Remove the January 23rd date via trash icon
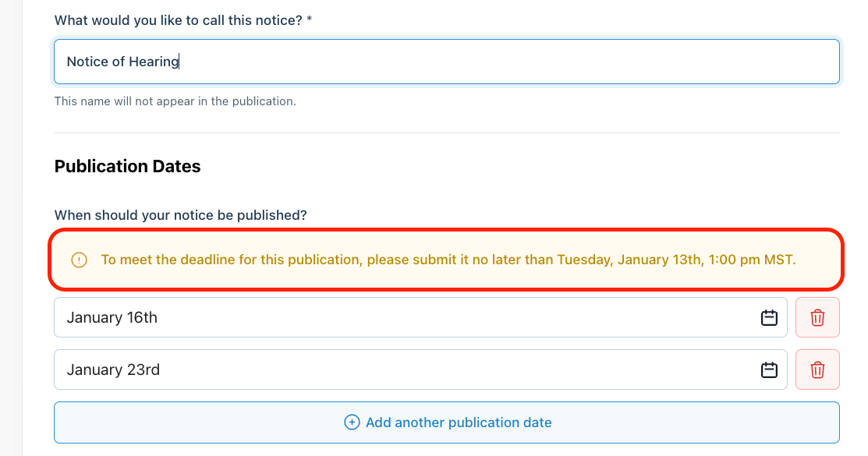The width and height of the screenshot is (868, 456). 817,369
